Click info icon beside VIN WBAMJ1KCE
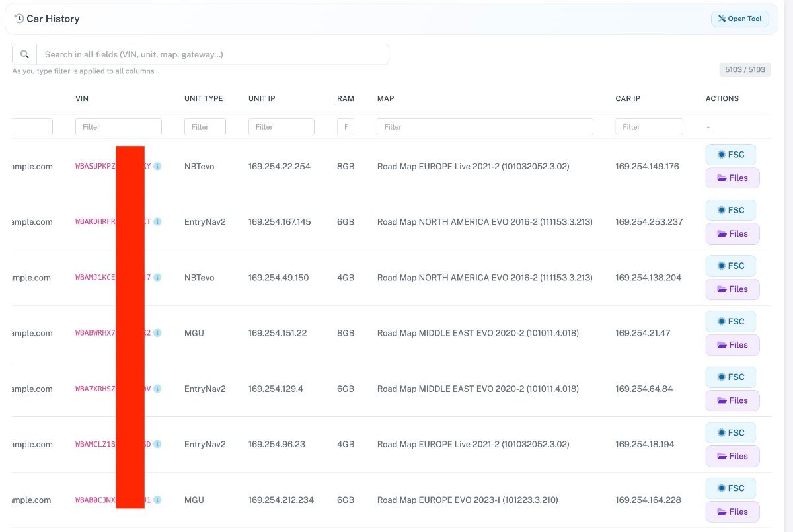Viewport: 793px width, 532px height. click(157, 278)
